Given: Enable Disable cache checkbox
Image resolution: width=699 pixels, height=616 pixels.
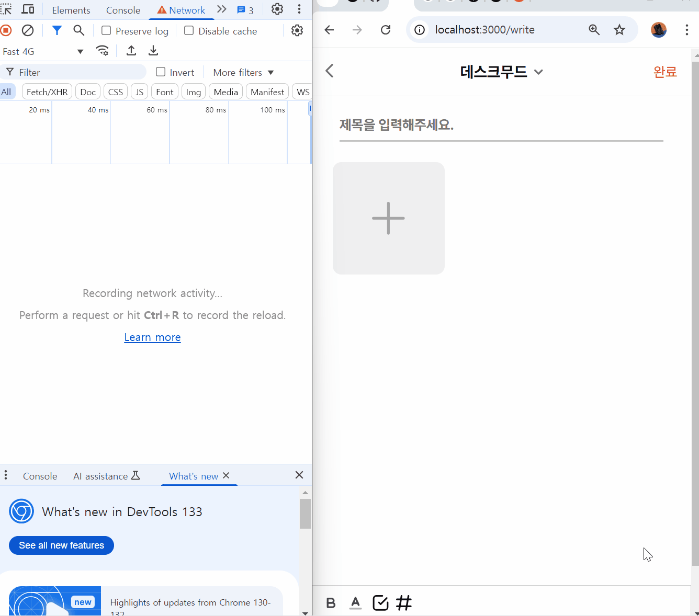Looking at the screenshot, I should click(x=189, y=30).
